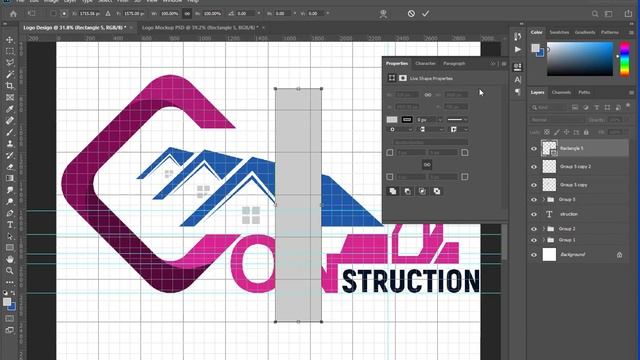Select the Brush tool
This screenshot has height=360, width=640.
(x=10, y=132)
